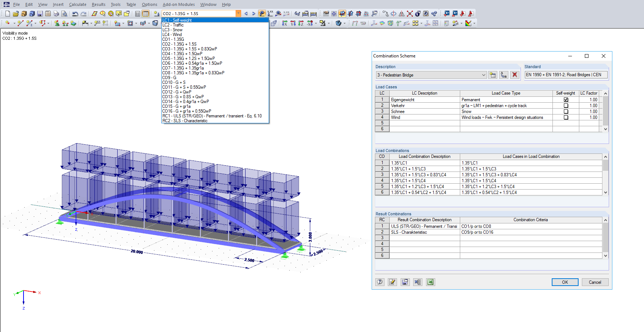Check Self-weight box for Verkehr
The height and width of the screenshot is (332, 644).
tap(566, 106)
